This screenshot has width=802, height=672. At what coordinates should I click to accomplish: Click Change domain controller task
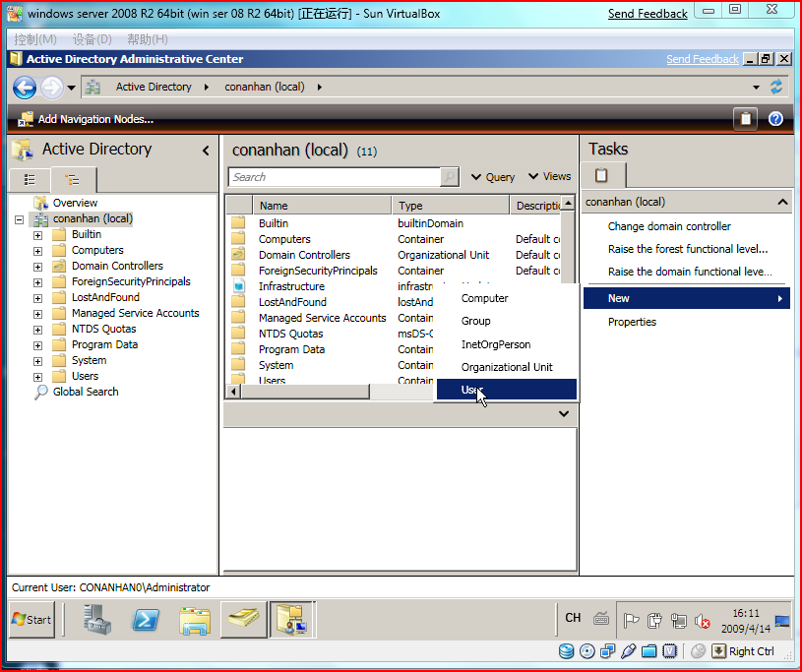pos(669,226)
